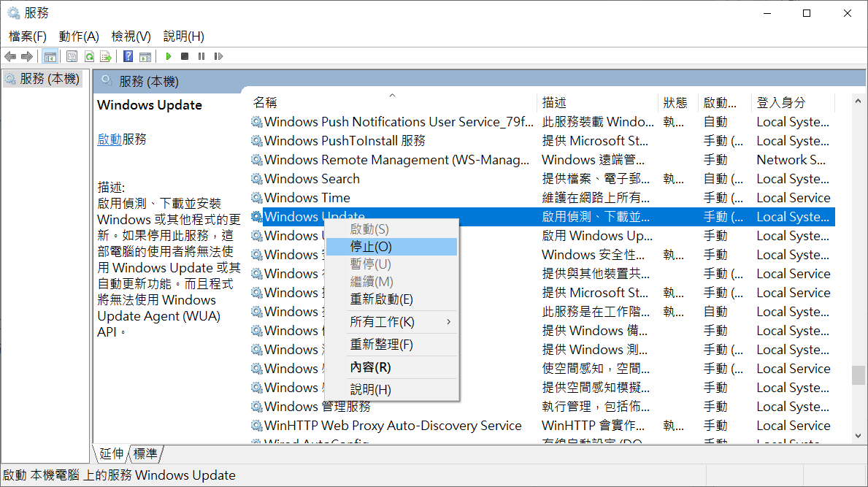
Task: Select Windows Search service name
Action: [x=312, y=179]
